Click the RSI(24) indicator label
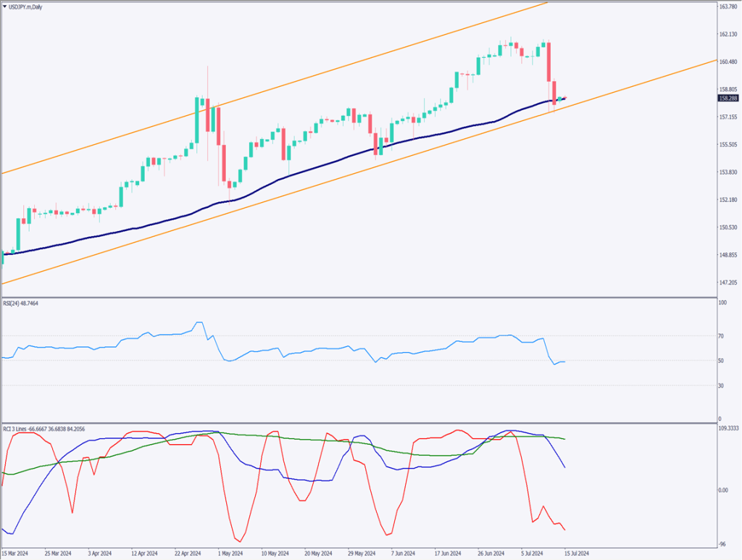This screenshot has width=742, height=560. (20, 303)
